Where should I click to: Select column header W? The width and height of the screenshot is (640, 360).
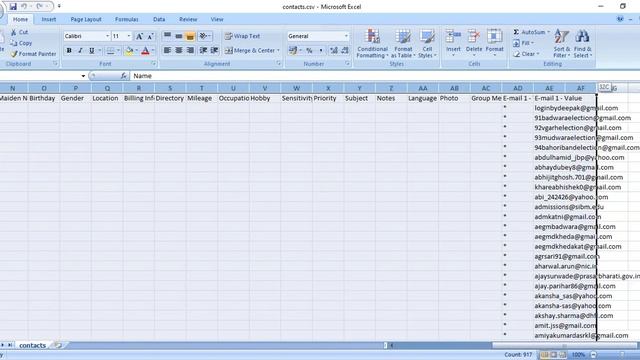296,88
